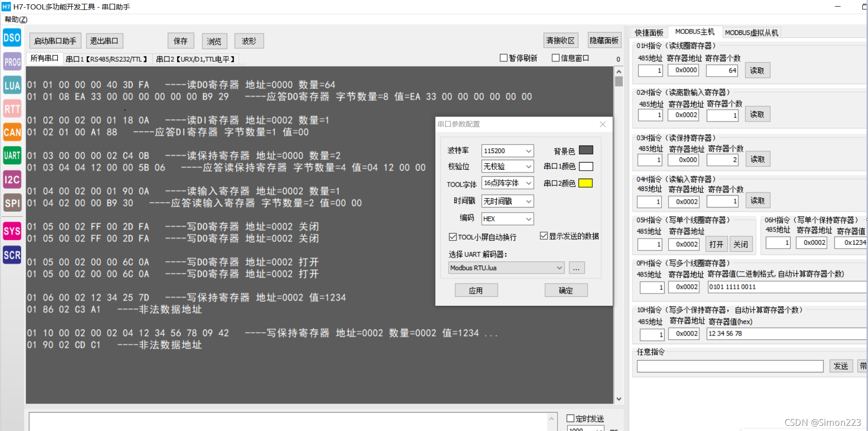The image size is (868, 431).
Task: Open the SCR screen tool icon
Action: pyautogui.click(x=12, y=255)
